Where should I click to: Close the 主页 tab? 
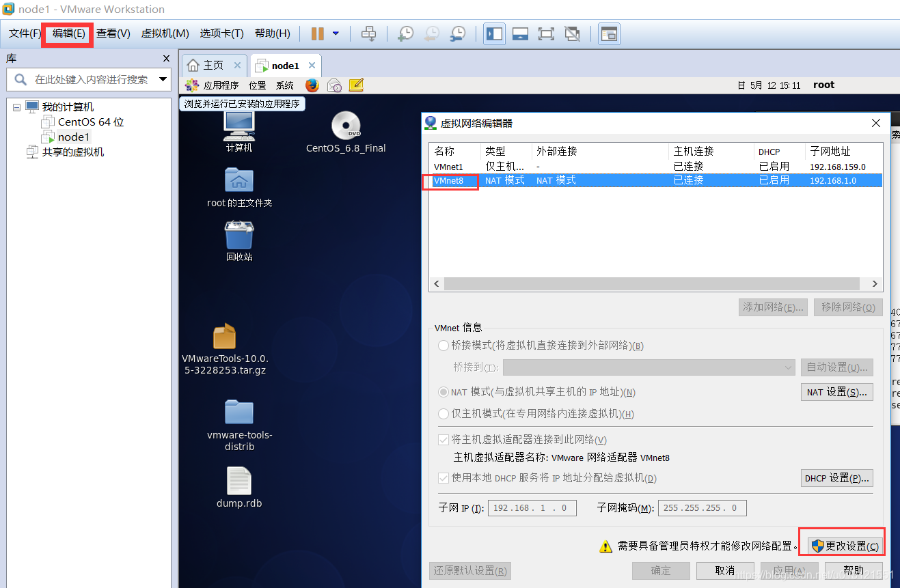click(x=237, y=66)
